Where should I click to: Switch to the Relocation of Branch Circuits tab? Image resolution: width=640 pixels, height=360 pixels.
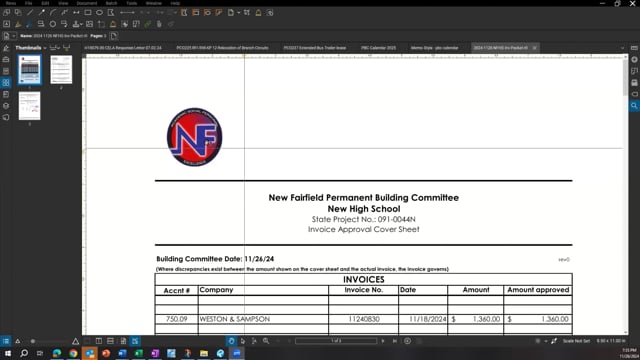[x=222, y=48]
